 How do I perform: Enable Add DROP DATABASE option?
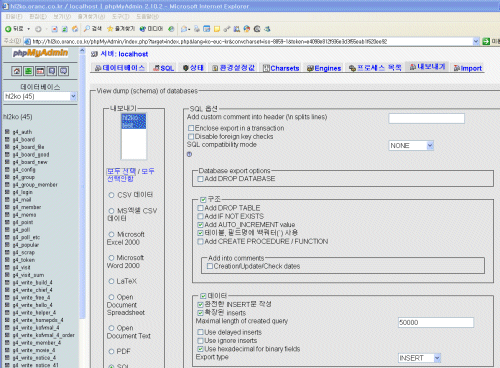(200, 179)
